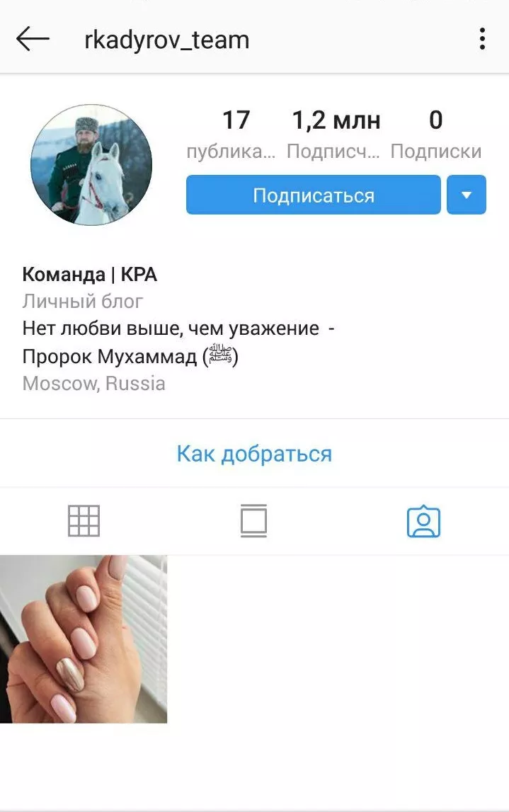Open the 0 Подписки following list
The width and height of the screenshot is (509, 812).
[436, 134]
